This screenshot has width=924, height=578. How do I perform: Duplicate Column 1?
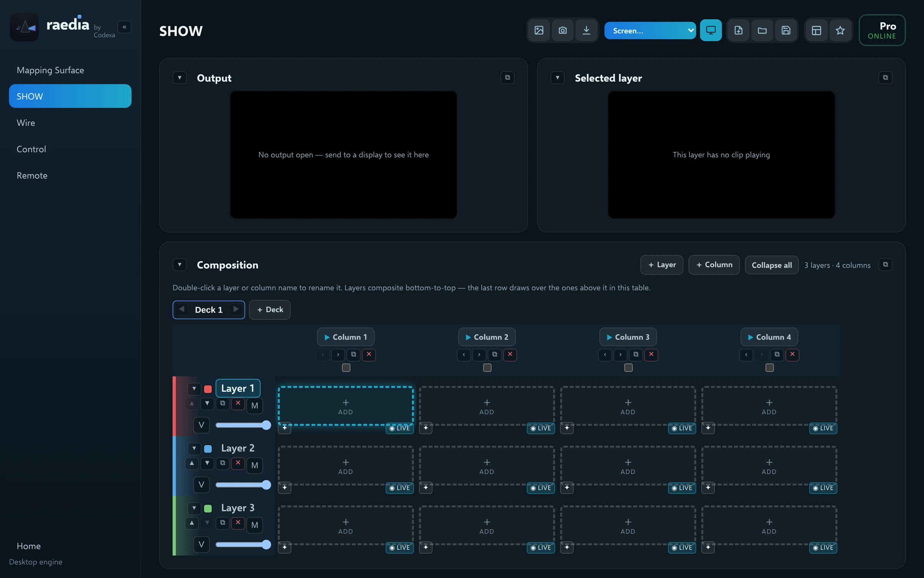pos(353,354)
